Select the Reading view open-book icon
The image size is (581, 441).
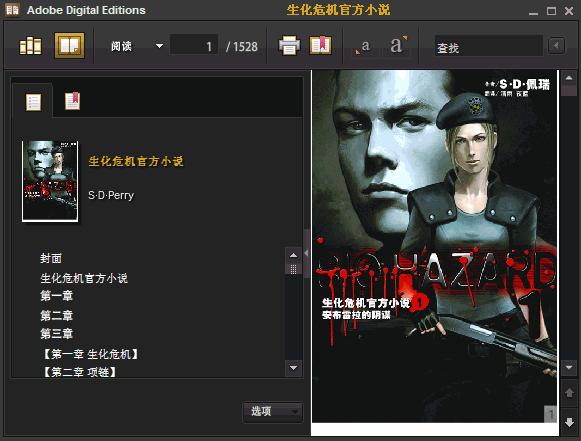coord(69,46)
